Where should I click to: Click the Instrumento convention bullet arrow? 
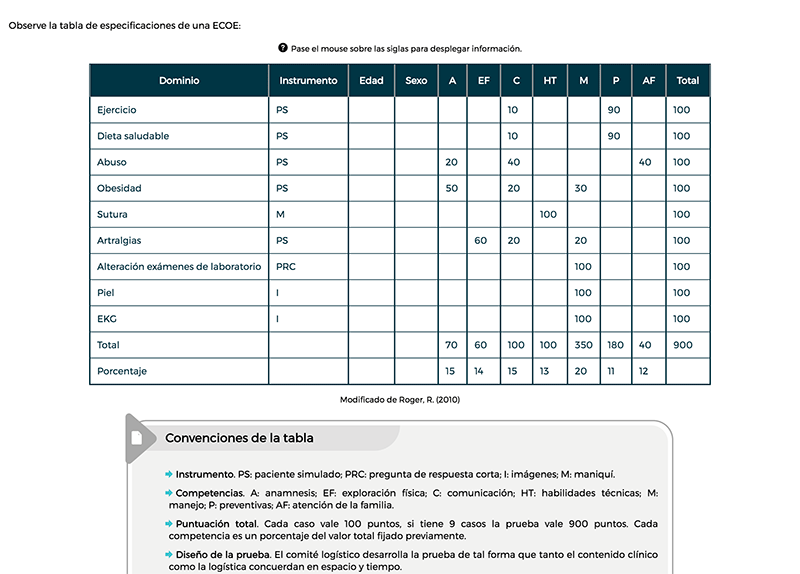[x=169, y=475]
